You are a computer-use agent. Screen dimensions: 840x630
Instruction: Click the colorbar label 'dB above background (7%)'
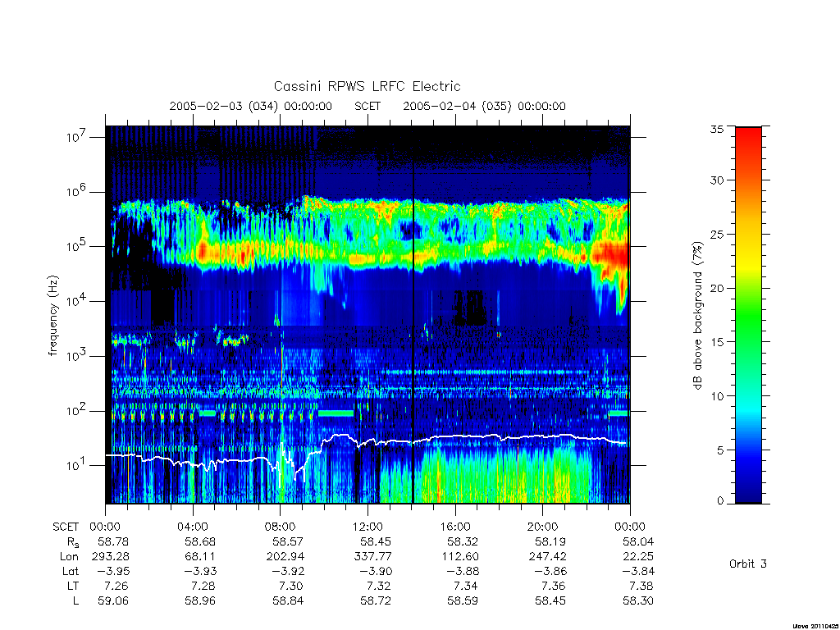pos(697,316)
